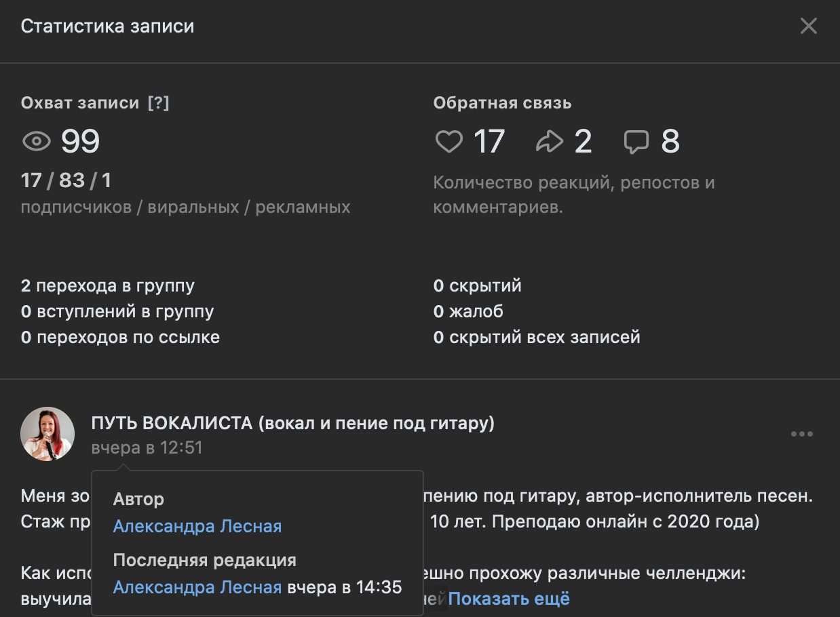Click the comments bubble icon
840x617 pixels.
pos(636,142)
